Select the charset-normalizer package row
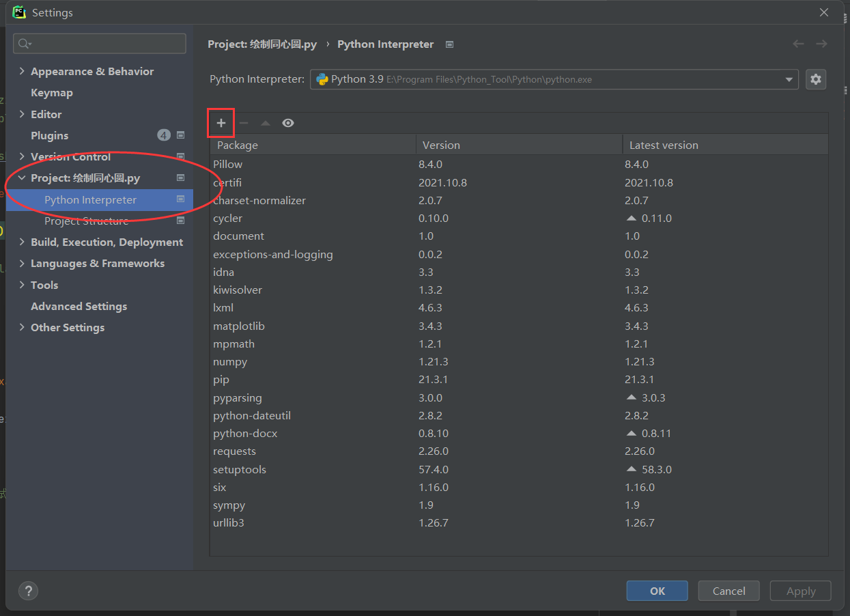Viewport: 850px width, 616px height. point(519,201)
